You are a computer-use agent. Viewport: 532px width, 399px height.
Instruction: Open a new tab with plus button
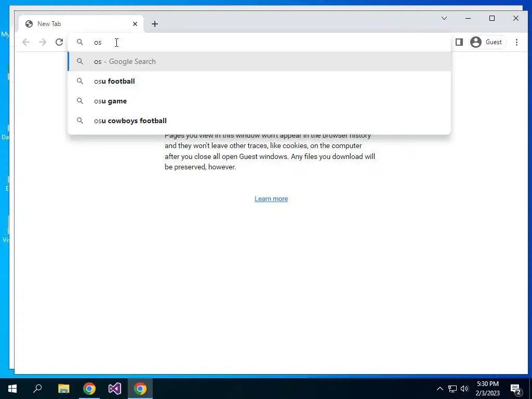pos(155,24)
